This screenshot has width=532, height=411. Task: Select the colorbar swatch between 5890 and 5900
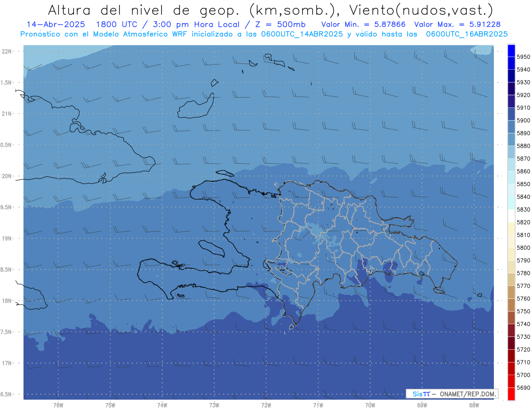click(511, 127)
